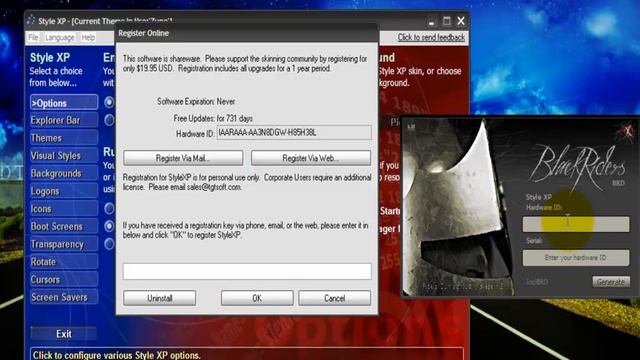Open the Boot Screens section
Image resolution: width=640 pixels, height=360 pixels.
pyautogui.click(x=64, y=227)
